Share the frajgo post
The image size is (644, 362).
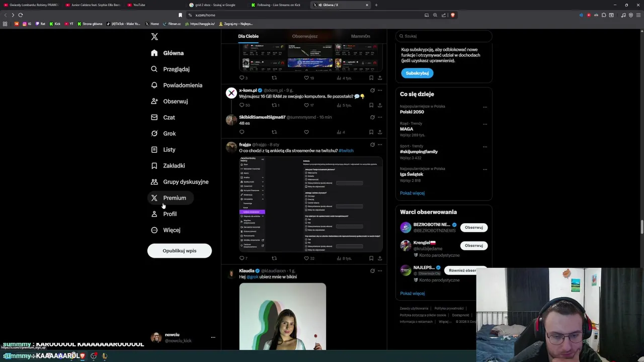coord(380,258)
